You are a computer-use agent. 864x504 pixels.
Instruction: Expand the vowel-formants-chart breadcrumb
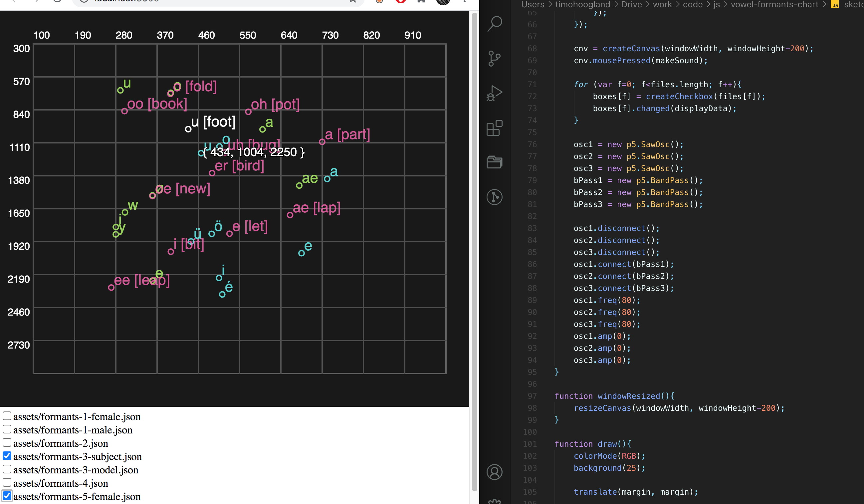pos(774,4)
